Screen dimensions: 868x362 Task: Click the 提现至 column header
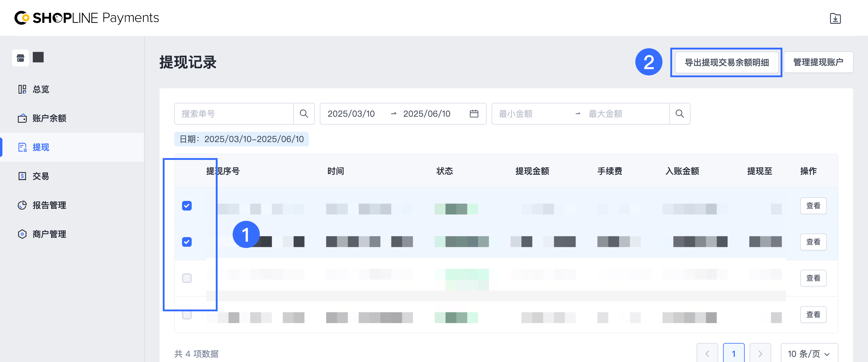[x=759, y=171]
